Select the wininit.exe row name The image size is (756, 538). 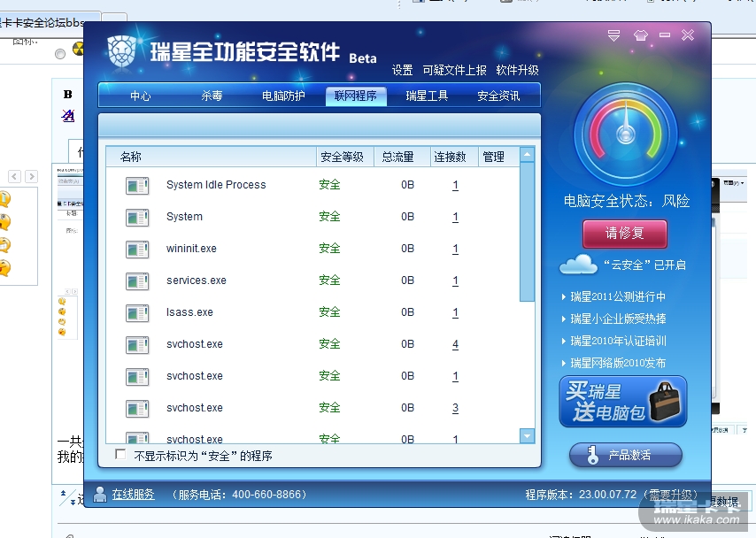[x=191, y=249]
